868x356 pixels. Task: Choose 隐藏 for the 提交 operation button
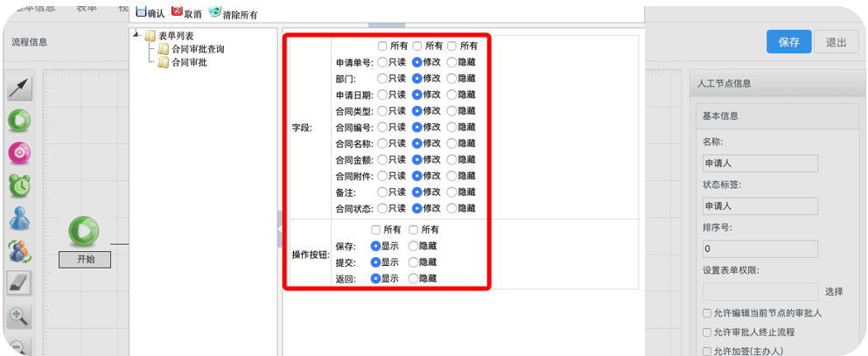[x=413, y=262]
